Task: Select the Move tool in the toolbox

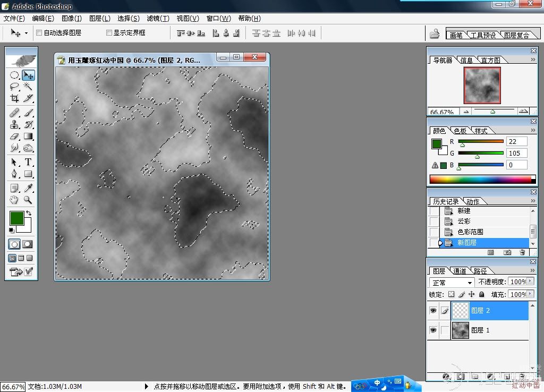Action: 28,75
